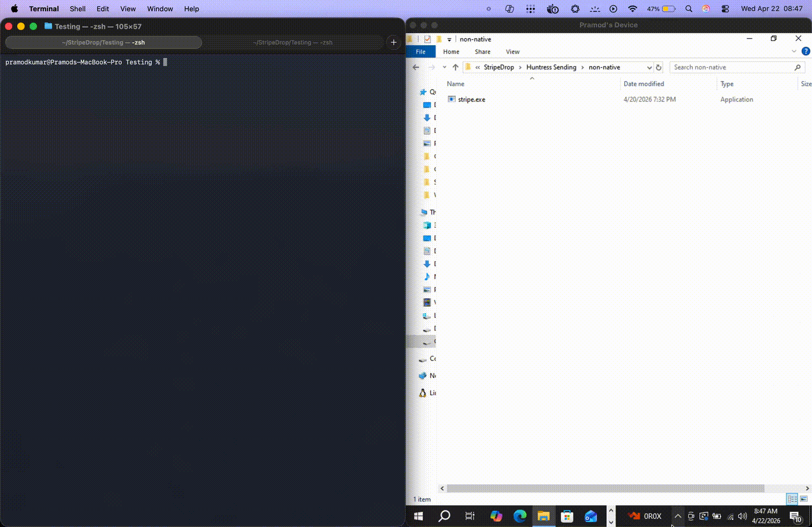The image size is (812, 527).
Task: Open macOS Control Center
Action: (725, 9)
